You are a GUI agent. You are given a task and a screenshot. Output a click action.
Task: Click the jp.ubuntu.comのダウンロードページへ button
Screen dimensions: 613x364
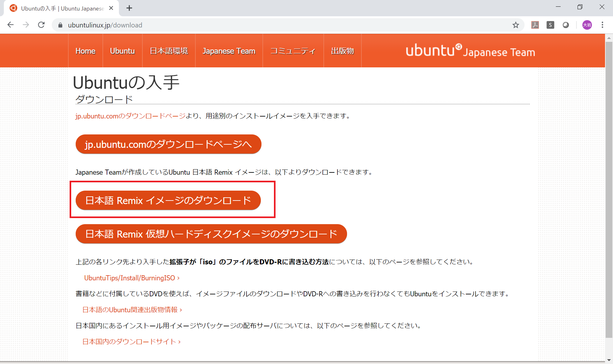pos(169,144)
